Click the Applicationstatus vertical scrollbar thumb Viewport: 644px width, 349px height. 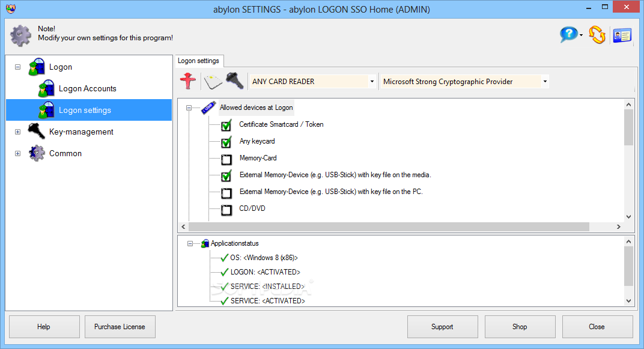tap(628, 266)
